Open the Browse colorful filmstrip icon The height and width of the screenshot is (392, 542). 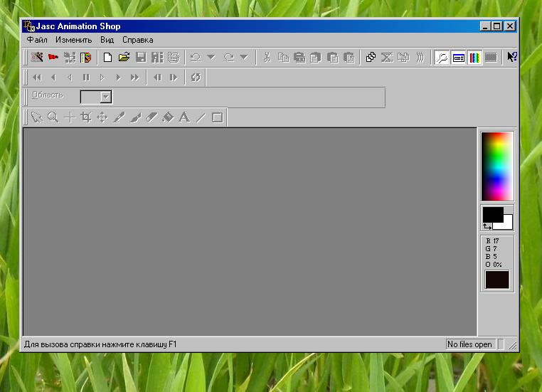(86, 58)
